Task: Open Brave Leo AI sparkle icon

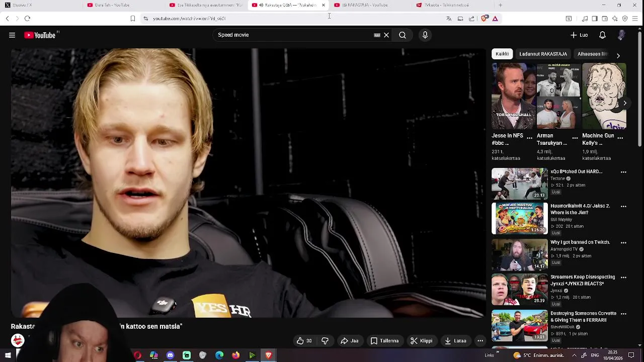Action: point(615,19)
